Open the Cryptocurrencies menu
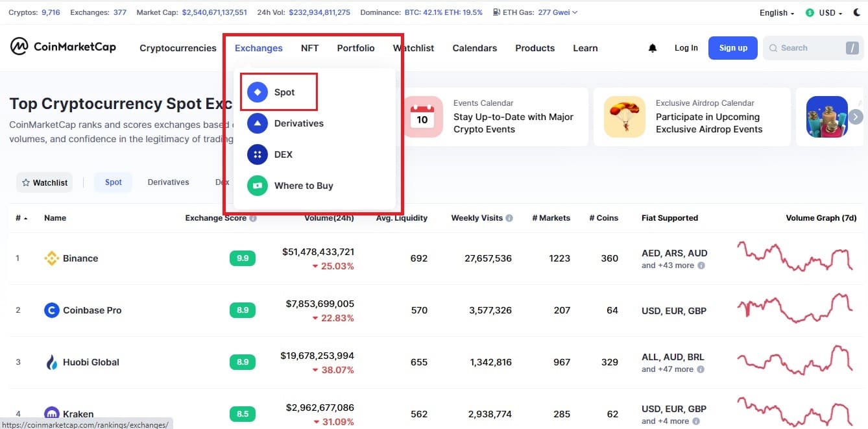Image resolution: width=868 pixels, height=429 pixels. 178,48
